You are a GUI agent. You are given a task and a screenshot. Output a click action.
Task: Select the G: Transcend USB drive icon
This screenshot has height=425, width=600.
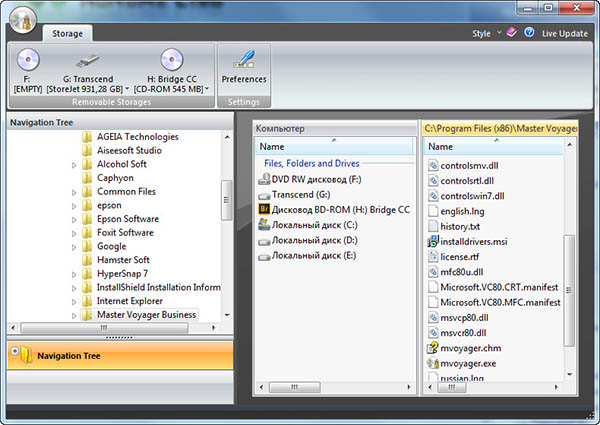tap(86, 60)
